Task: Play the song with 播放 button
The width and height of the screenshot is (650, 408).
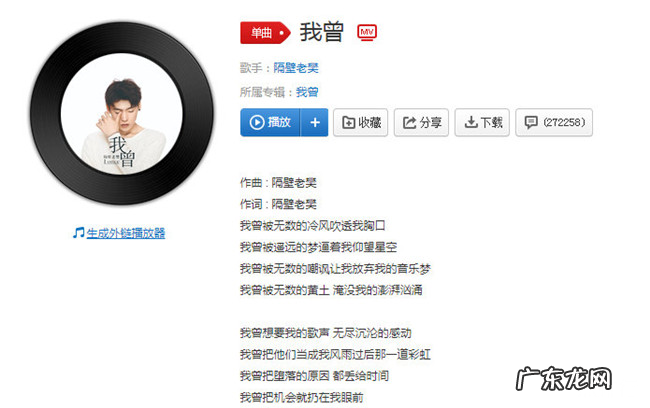Action: (270, 122)
